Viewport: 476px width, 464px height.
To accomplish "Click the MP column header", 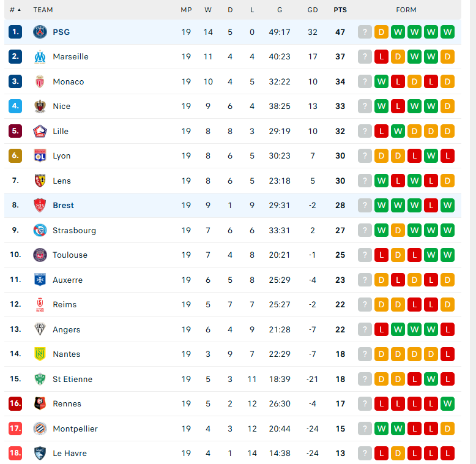I will coord(186,10).
